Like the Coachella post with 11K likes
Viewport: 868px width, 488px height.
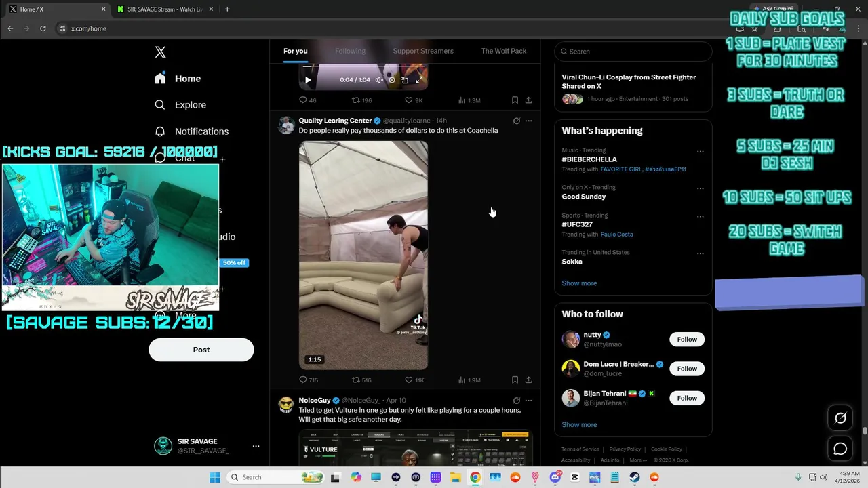[414, 380]
